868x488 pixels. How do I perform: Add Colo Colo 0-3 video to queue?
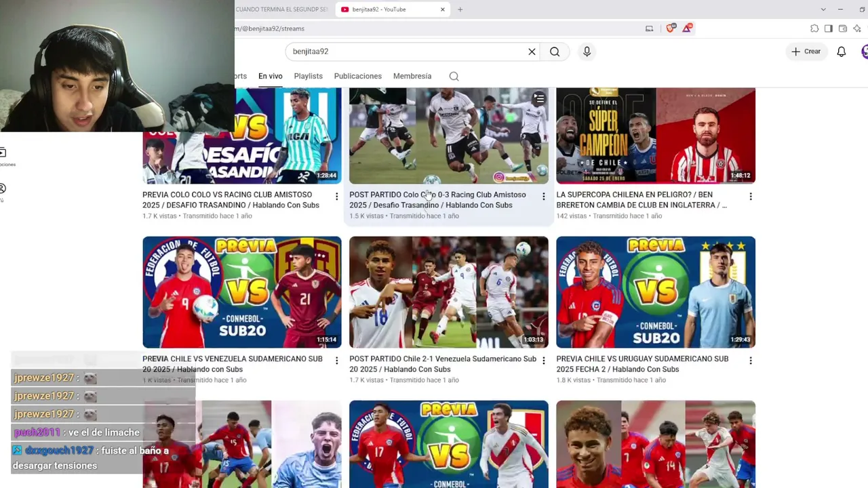click(x=539, y=99)
